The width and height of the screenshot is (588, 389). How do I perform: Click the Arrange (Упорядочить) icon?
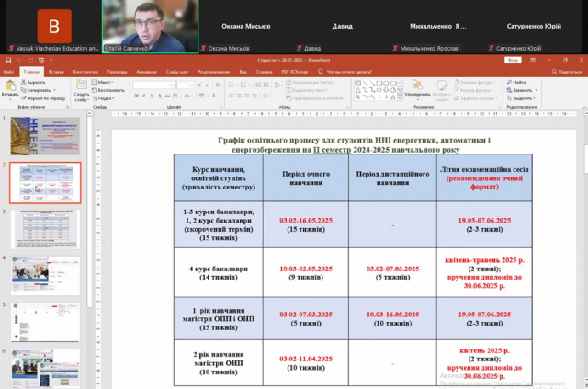click(x=415, y=87)
